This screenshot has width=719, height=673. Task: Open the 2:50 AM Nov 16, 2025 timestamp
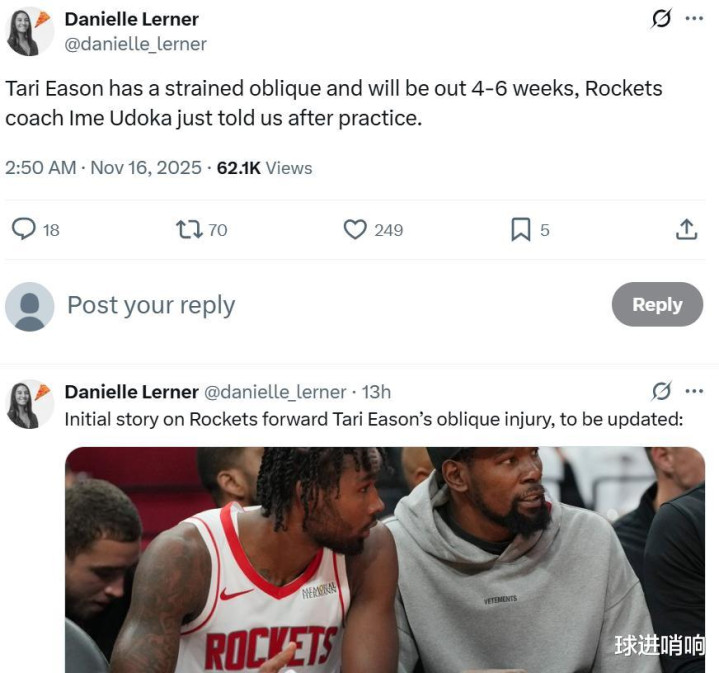pyautogui.click(x=104, y=168)
